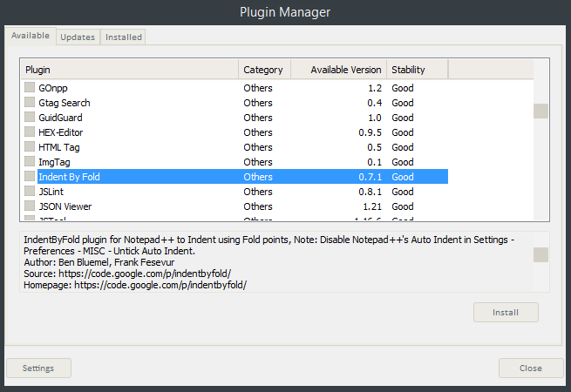Click version 0.7.1 of Indent By Fold
The height and width of the screenshot is (392, 571).
(370, 177)
